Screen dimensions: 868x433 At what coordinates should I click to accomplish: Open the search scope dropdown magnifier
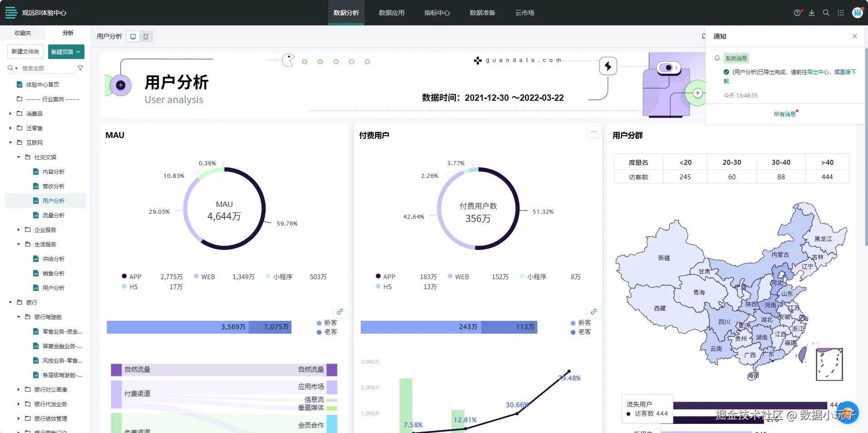(12, 68)
